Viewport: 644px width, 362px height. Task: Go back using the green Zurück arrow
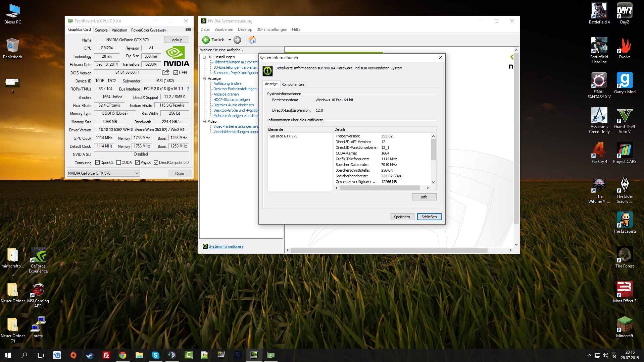tap(206, 40)
